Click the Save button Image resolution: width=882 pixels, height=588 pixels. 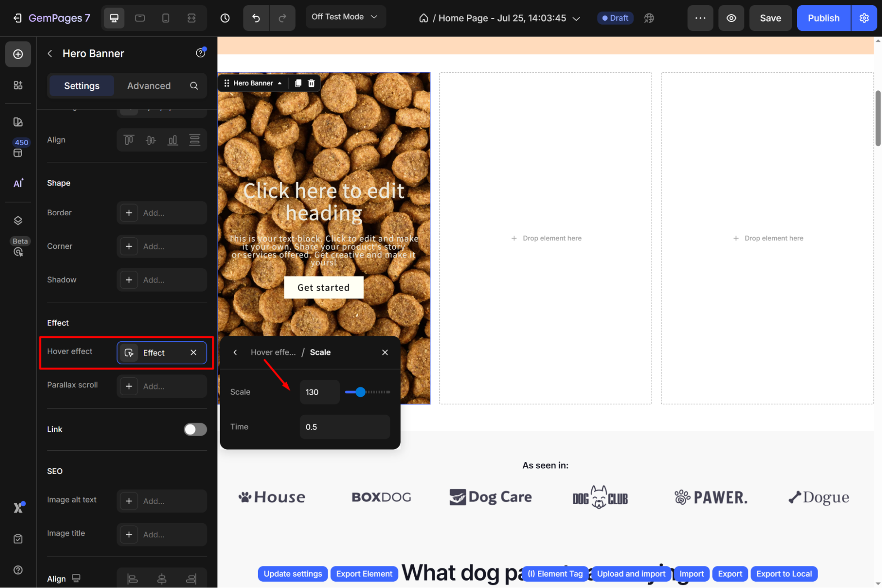coord(770,18)
